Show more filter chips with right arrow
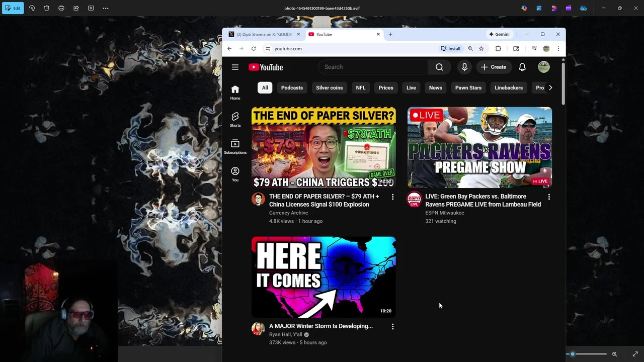 coord(550,87)
